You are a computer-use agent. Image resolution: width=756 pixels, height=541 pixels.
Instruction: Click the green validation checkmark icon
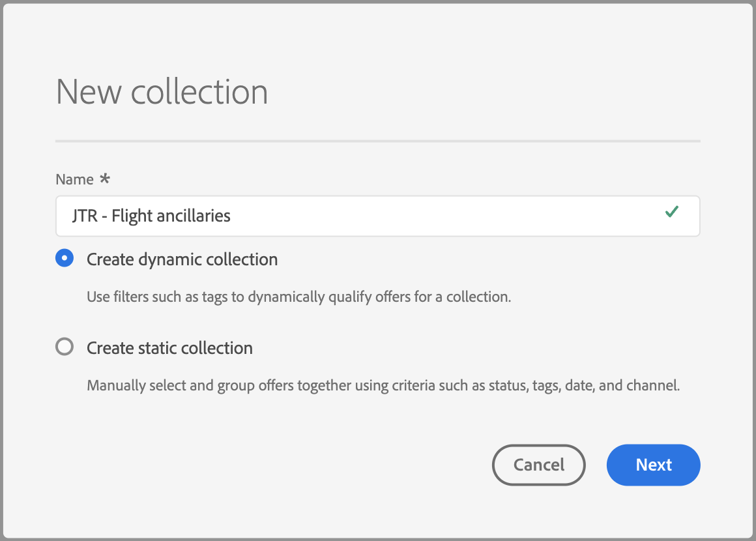672,211
